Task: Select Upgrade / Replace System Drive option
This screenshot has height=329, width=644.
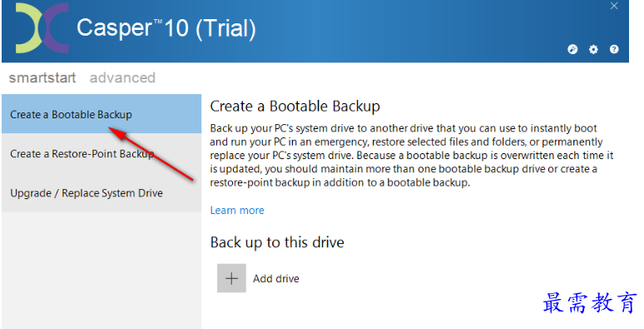Action: tap(102, 193)
